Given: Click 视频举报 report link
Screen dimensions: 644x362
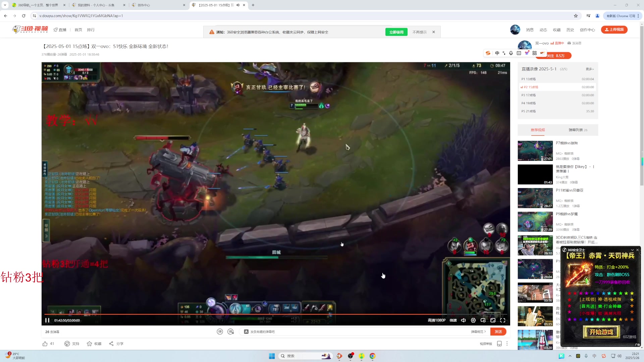Looking at the screenshot, I should click(486, 344).
